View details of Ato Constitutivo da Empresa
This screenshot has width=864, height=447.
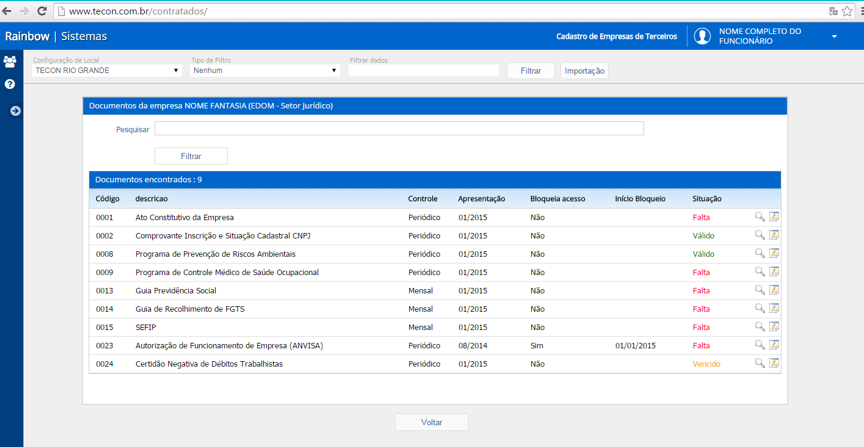pos(760,217)
